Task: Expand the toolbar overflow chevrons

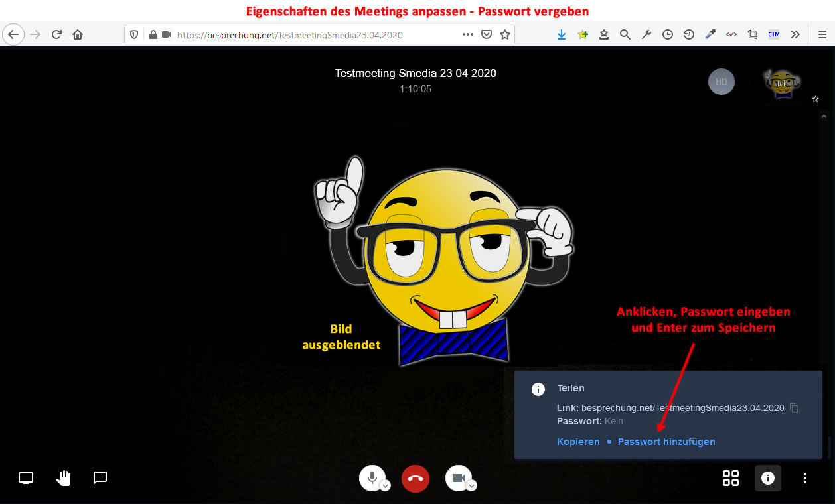Action: pos(795,34)
